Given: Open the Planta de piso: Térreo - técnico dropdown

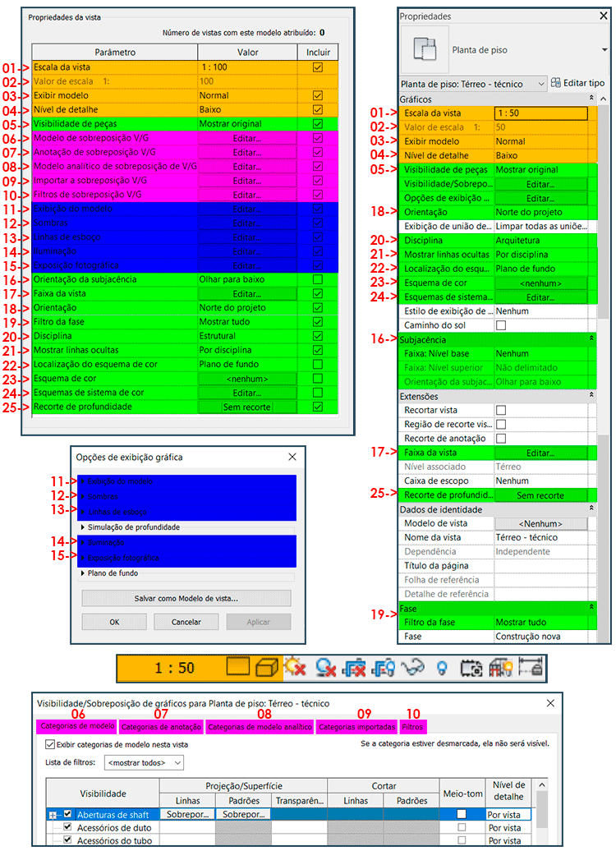Looking at the screenshot, I should click(x=472, y=83).
